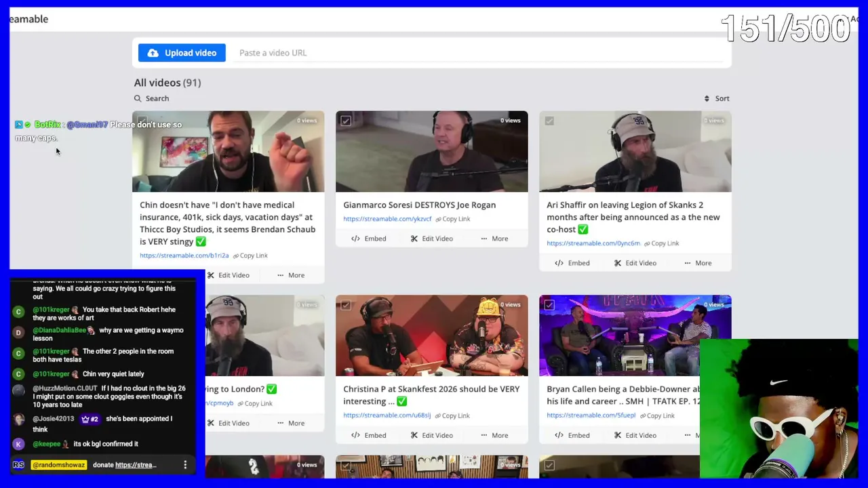Open the Sort dropdown
This screenshot has height=488, width=868.
(717, 98)
